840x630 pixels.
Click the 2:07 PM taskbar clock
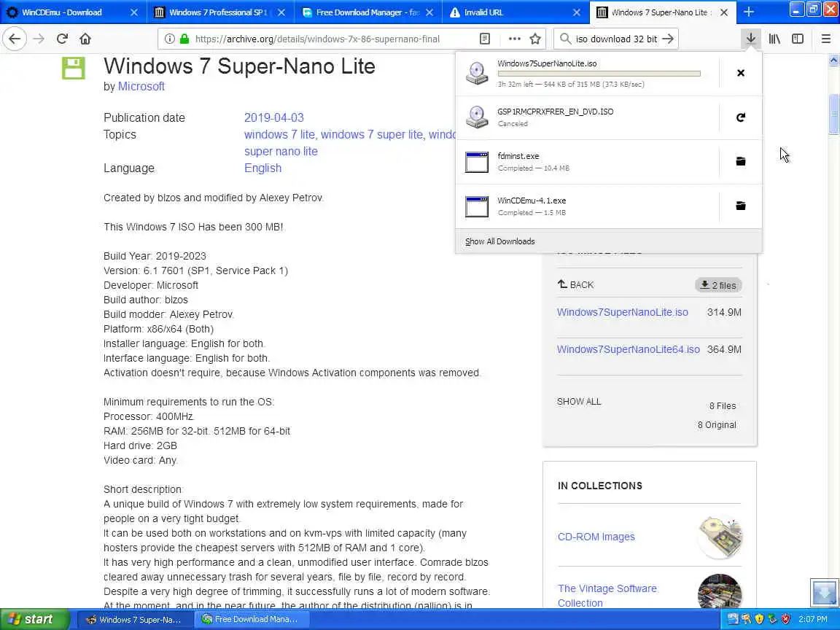pos(813,619)
